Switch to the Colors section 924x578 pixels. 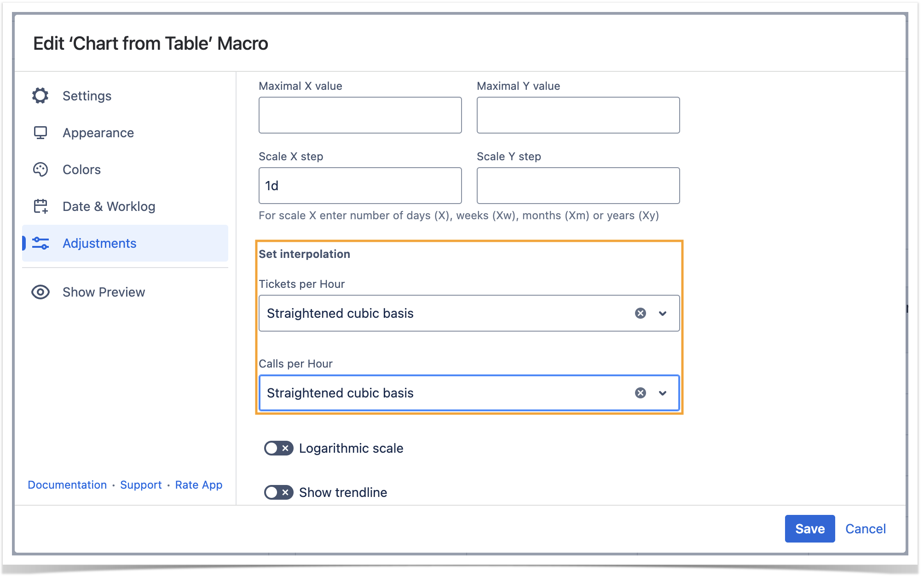tap(81, 169)
